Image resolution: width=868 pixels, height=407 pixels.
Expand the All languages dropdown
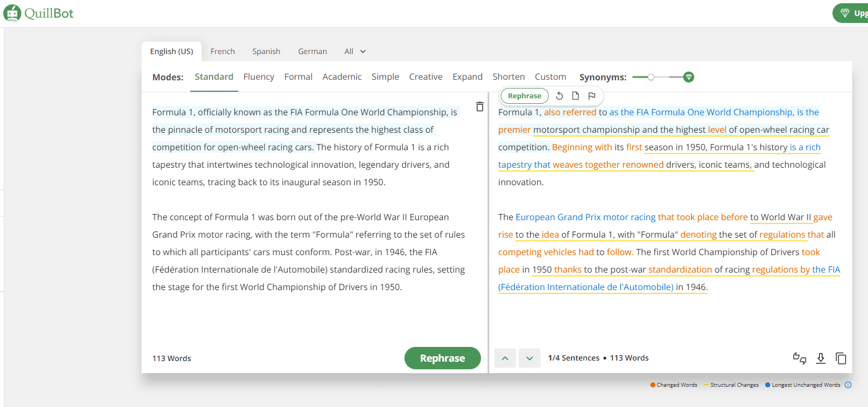tap(355, 51)
